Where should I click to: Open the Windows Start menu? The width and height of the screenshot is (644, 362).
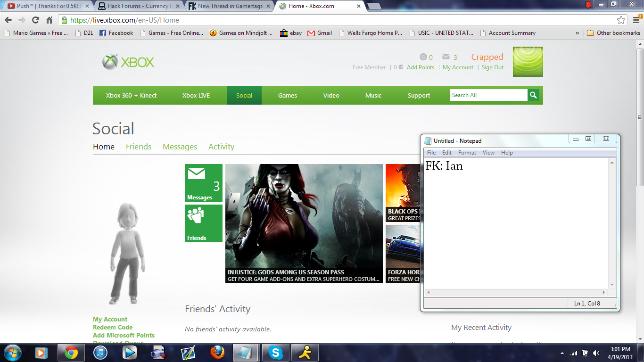coord(12,353)
